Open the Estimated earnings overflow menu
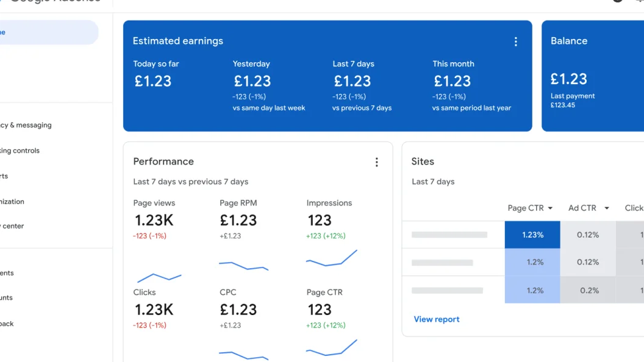Screen dimensions: 644x362 (516, 41)
